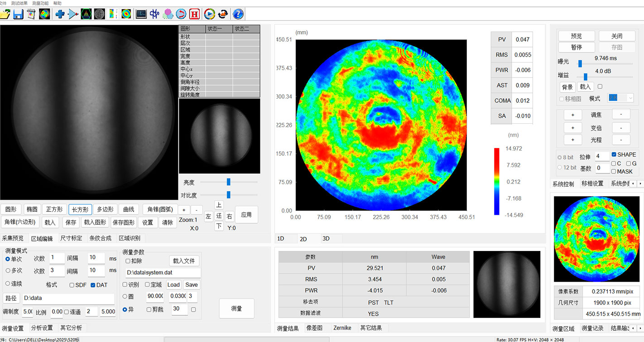The image size is (644, 342).
Task: Click the circular play button toolbar icon
Action: pyautogui.click(x=209, y=14)
